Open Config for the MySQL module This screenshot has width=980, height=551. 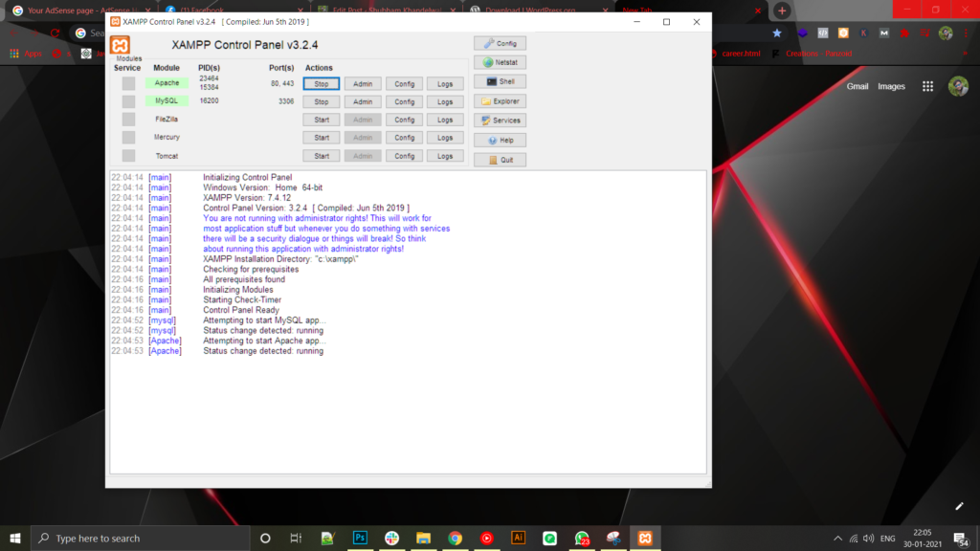[405, 101]
